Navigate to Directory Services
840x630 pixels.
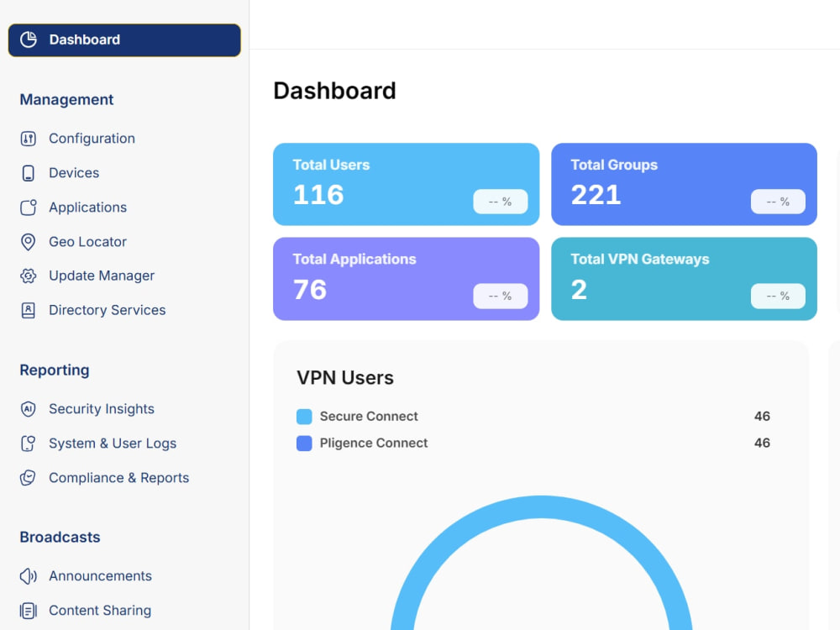108,310
